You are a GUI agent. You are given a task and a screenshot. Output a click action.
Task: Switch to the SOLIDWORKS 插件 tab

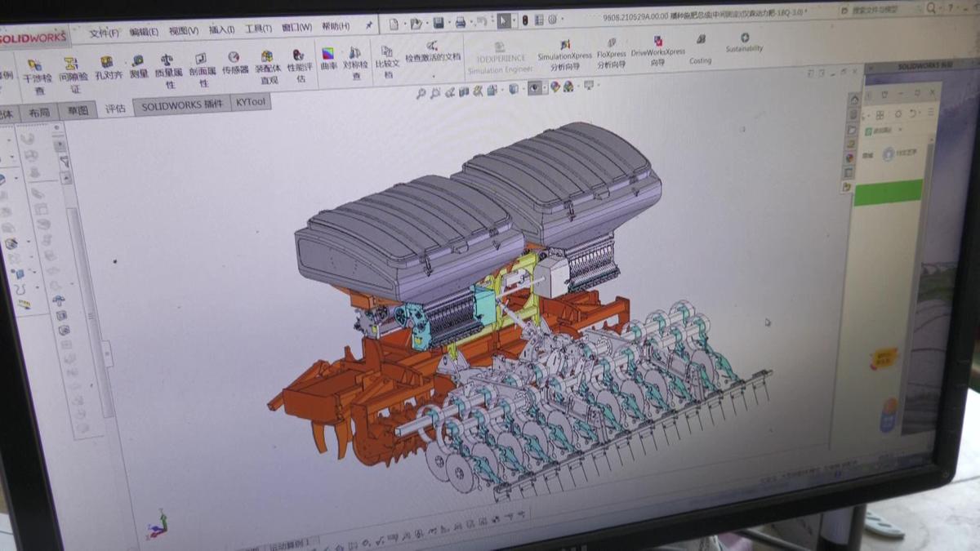(181, 105)
